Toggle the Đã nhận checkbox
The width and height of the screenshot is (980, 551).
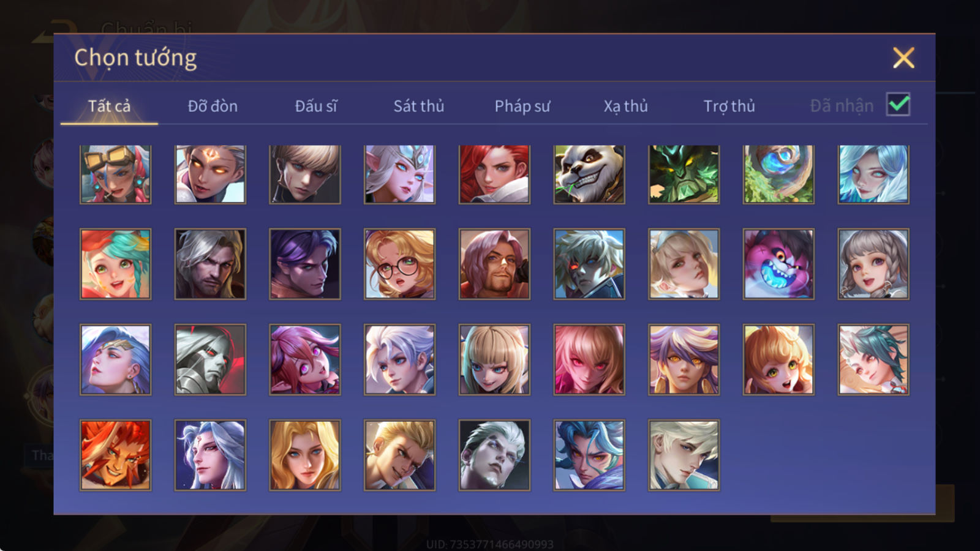point(898,105)
